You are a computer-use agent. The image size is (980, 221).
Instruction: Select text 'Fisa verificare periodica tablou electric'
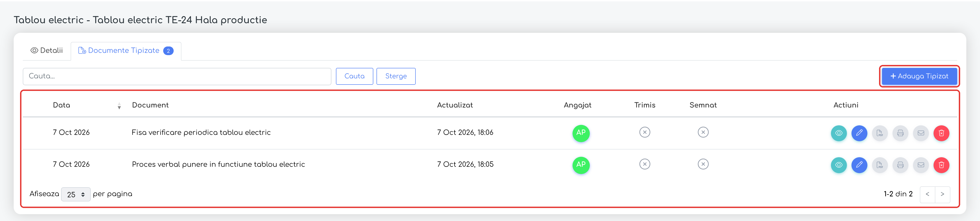pyautogui.click(x=201, y=132)
